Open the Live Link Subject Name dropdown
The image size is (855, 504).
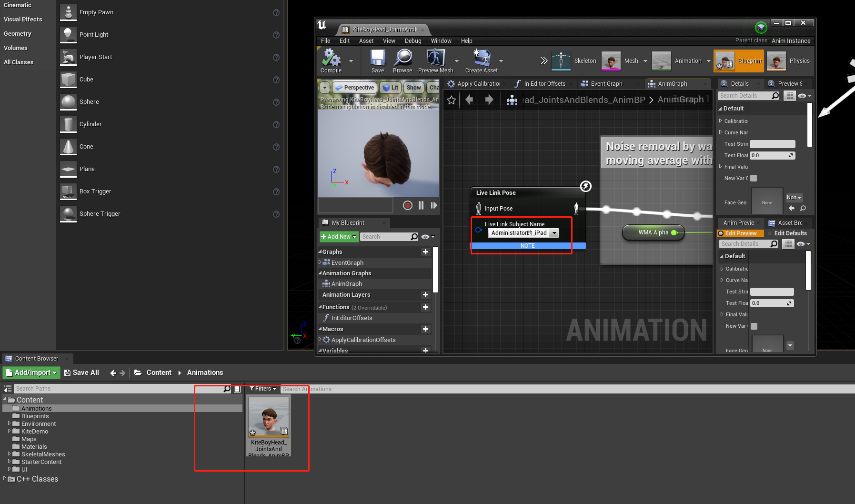554,233
